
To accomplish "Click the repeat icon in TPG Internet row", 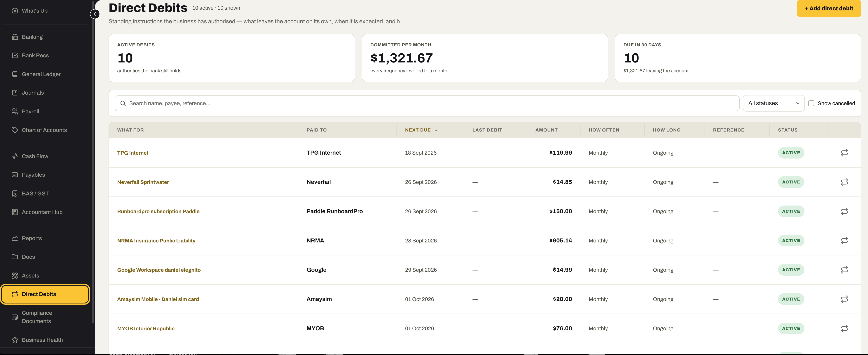I will [844, 153].
